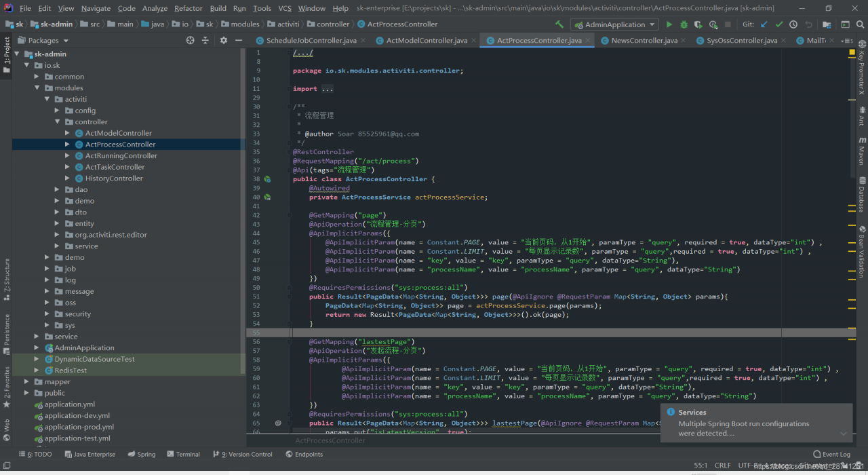Expand the config package node
Screen dimensions: 868x475
[x=58, y=111]
